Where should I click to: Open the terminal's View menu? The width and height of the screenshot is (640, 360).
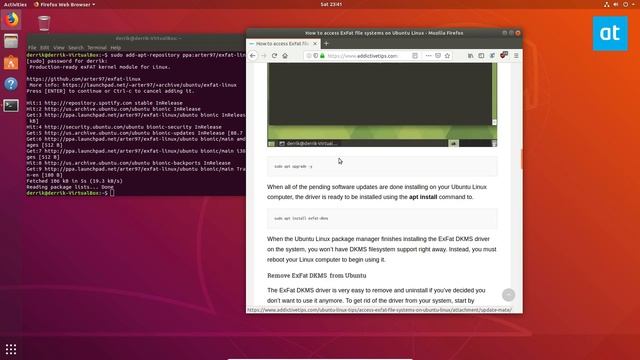pos(59,48)
